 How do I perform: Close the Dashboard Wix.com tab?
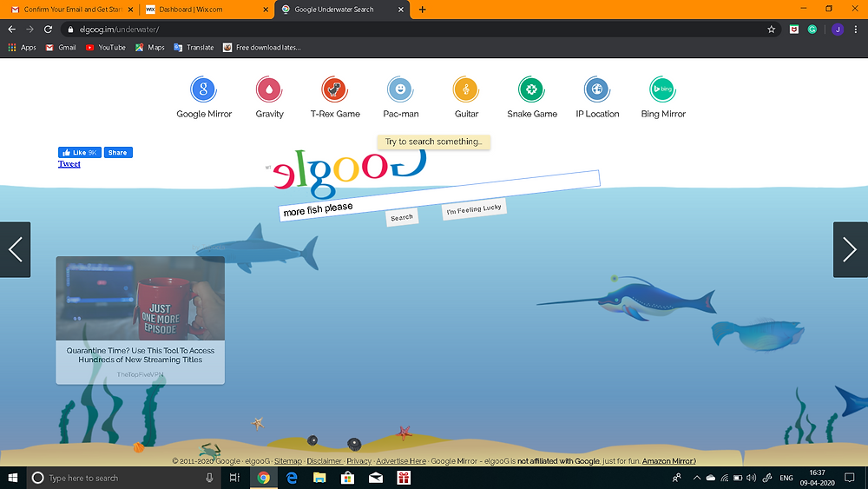pos(265,10)
